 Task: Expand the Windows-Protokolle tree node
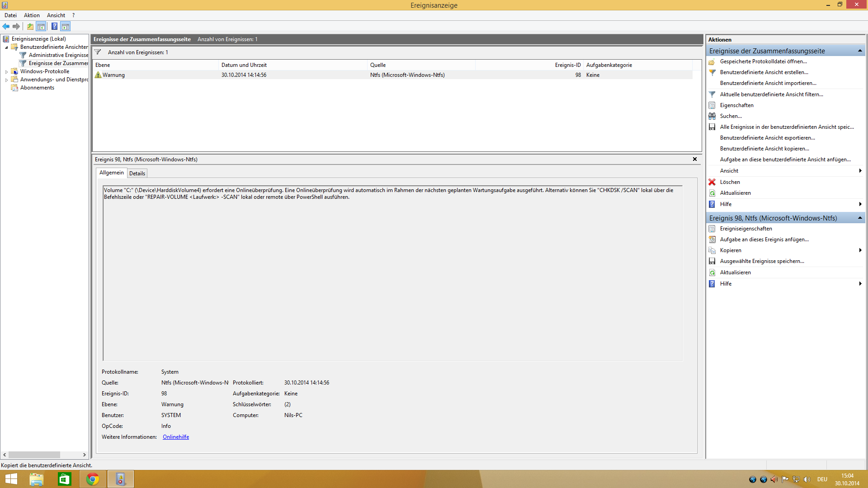pyautogui.click(x=6, y=72)
